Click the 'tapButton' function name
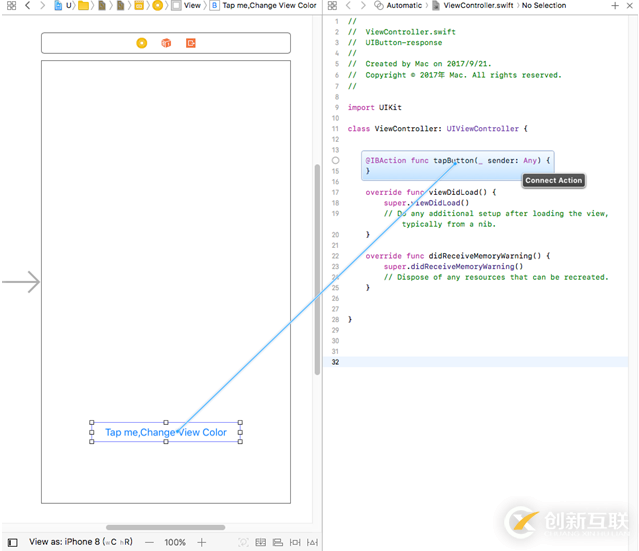The image size is (639, 551). pos(453,161)
